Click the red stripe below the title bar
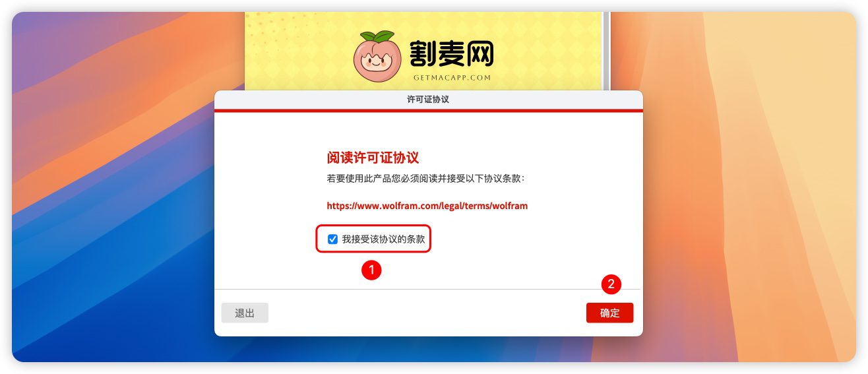 tap(429, 111)
